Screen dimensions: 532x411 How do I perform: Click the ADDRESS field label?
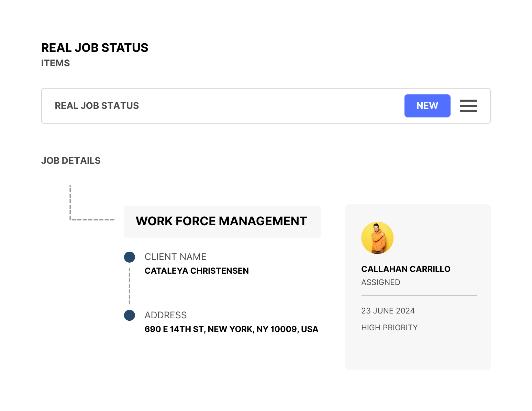click(165, 315)
